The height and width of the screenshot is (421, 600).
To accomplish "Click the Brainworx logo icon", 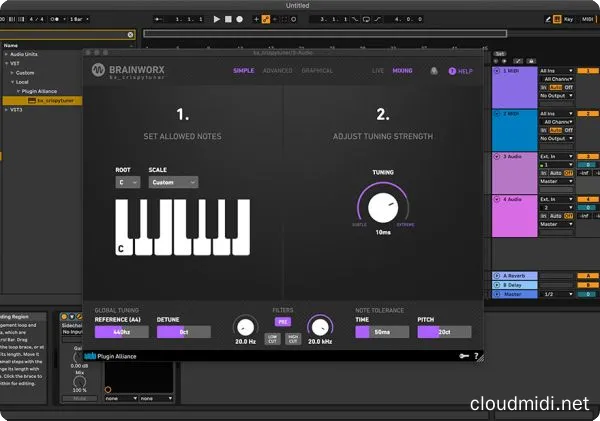I will 99,70.
